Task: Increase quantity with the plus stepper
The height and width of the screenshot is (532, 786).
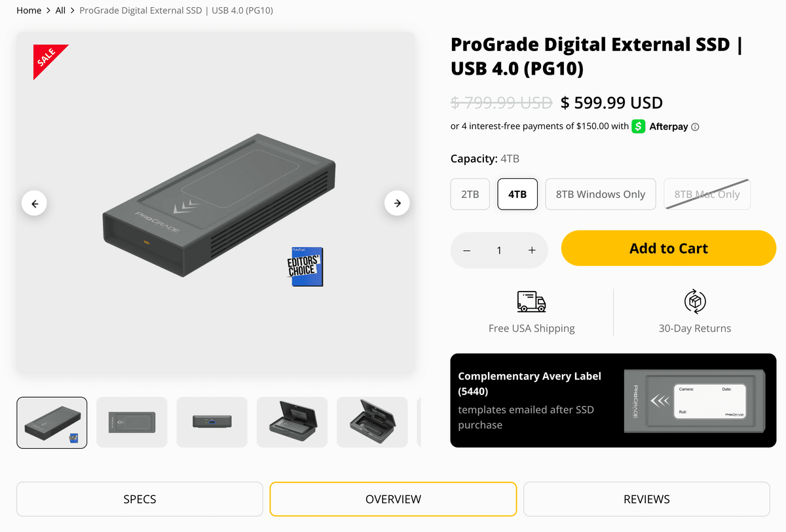Action: 532,250
